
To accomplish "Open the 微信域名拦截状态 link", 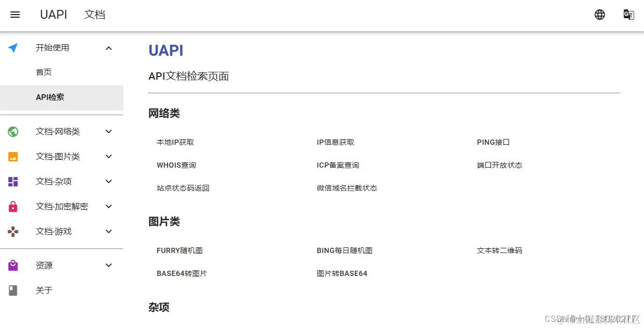I will coord(347,188).
